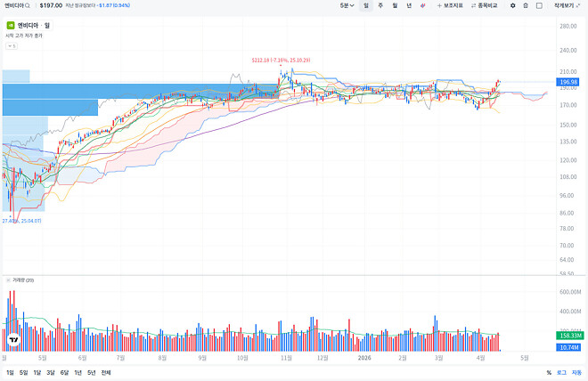Click the 작게보기 shrink view button
Viewport: 588px width, 381px height.
(567, 5)
